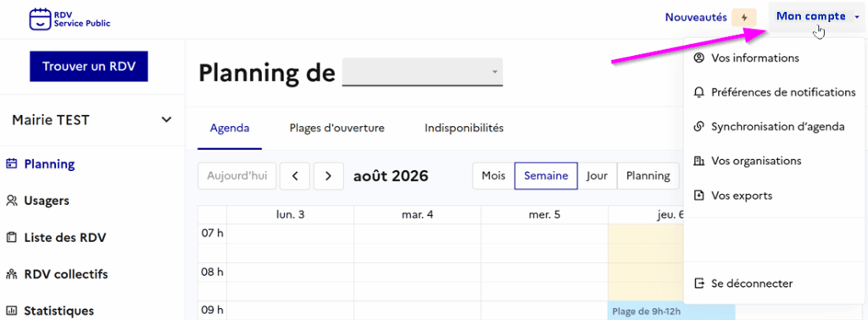Image resolution: width=868 pixels, height=320 pixels.
Task: Switch to the Plages d'ouverture tab
Action: pos(337,128)
